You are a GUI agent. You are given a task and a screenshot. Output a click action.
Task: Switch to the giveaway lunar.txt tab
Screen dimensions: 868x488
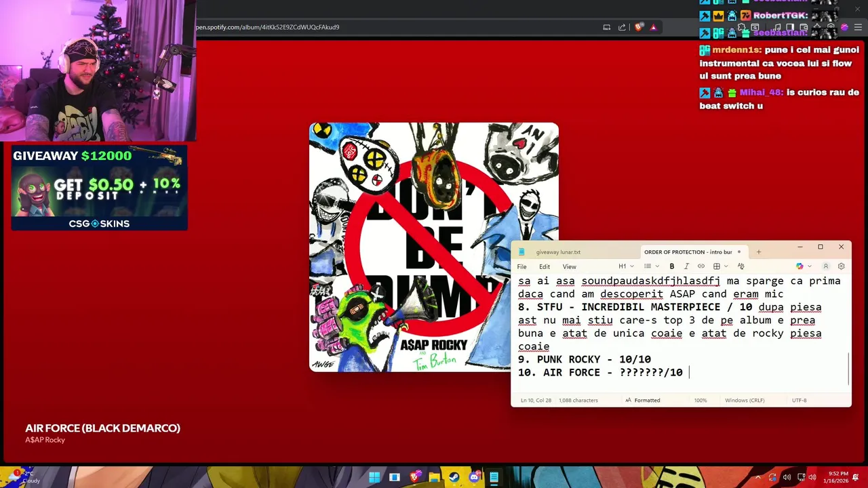[558, 252]
